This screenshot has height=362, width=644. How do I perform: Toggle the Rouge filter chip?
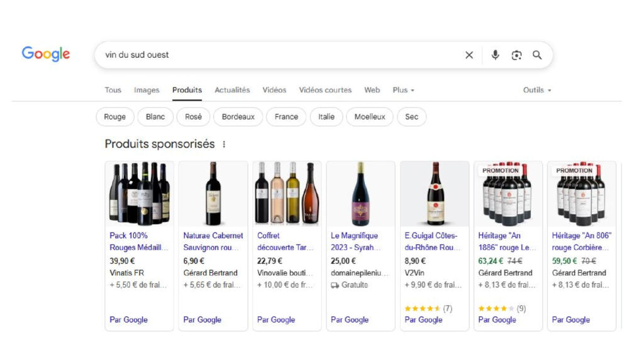coord(114,117)
